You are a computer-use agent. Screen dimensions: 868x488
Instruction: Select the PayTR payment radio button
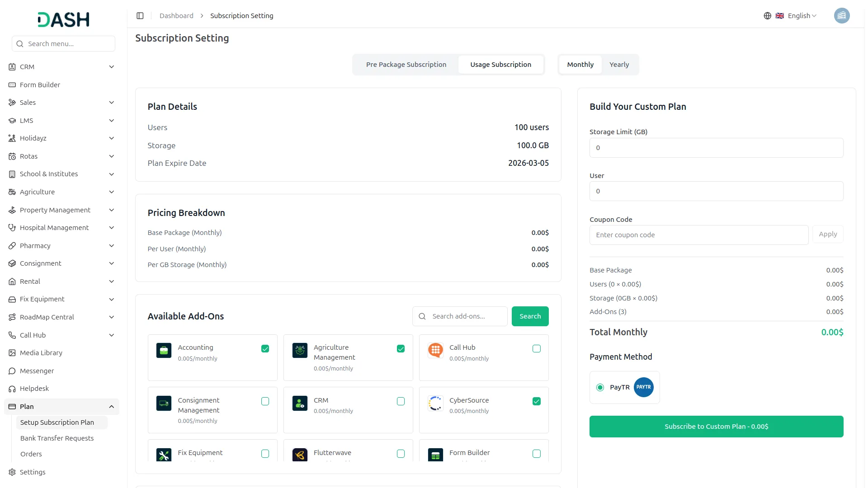coord(600,388)
